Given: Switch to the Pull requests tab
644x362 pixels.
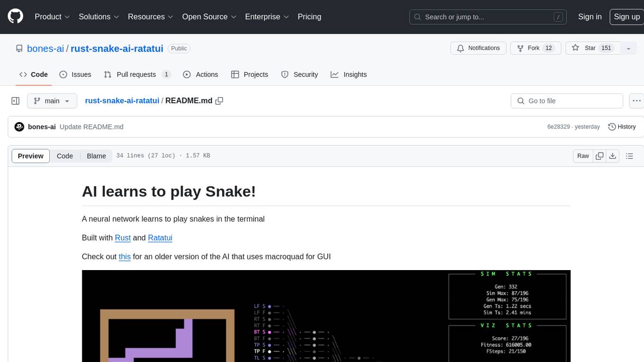Looking at the screenshot, I should [137, 74].
